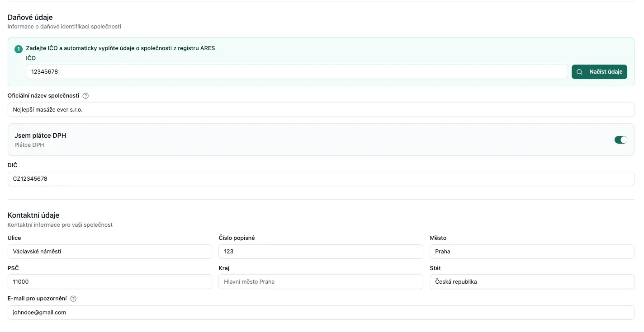
Task: Disable the Jsem plátce DPH switch
Action: click(620, 140)
